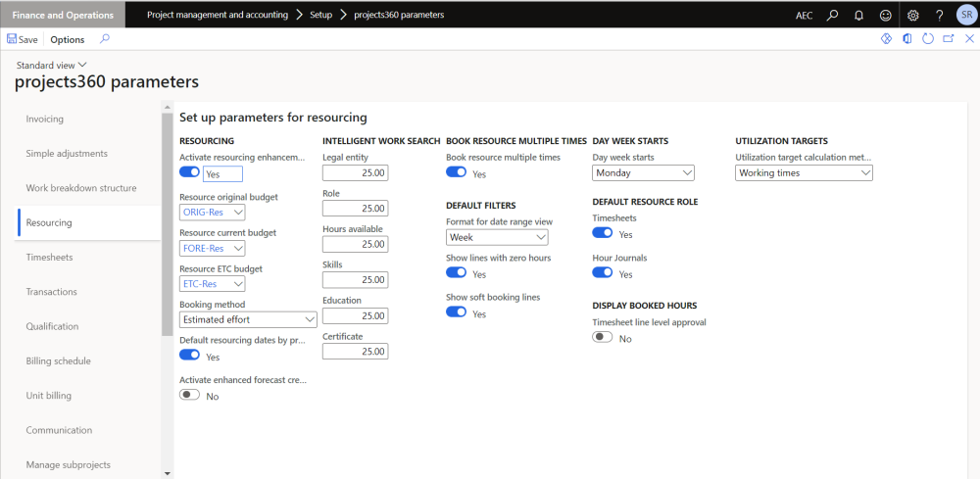This screenshot has height=479, width=980.
Task: Click the help question mark icon
Action: coord(939,15)
